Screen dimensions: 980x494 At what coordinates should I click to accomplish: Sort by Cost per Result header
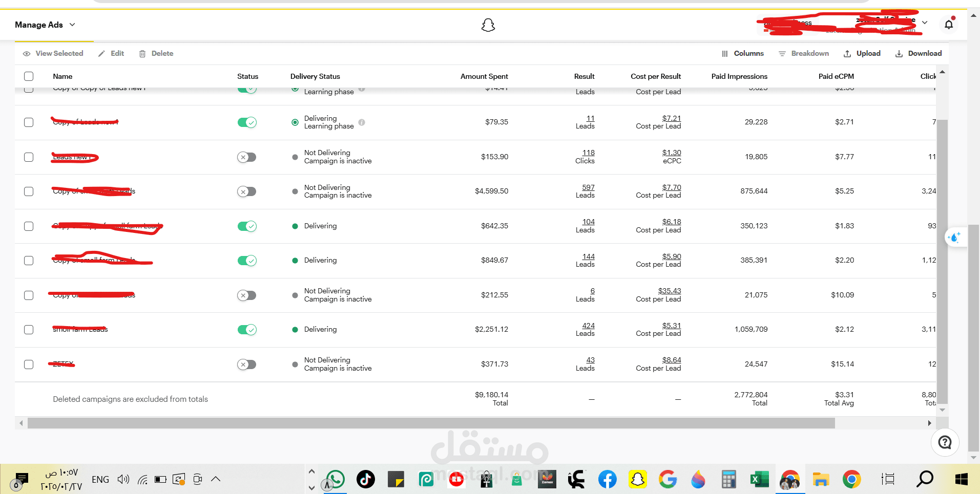[x=656, y=76]
